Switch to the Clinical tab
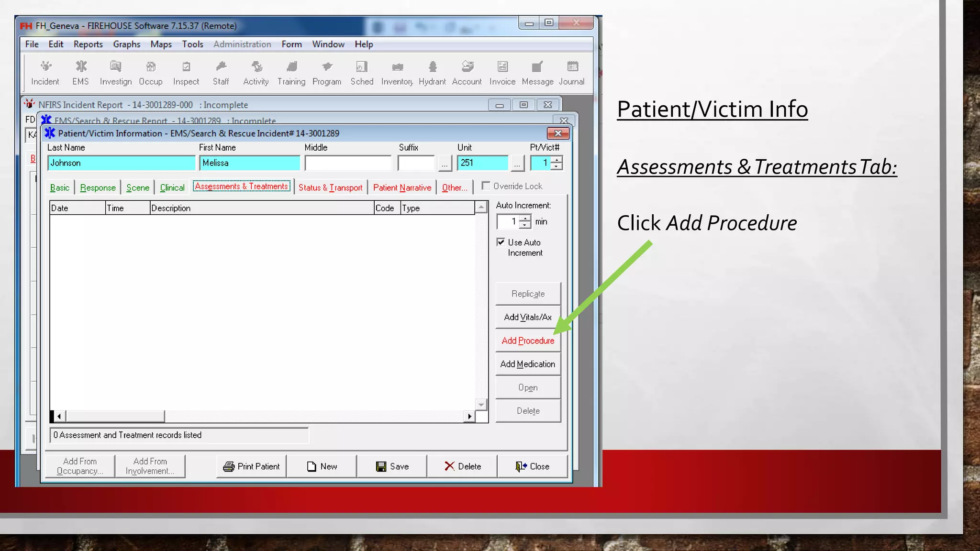The height and width of the screenshot is (551, 980). 172,187
